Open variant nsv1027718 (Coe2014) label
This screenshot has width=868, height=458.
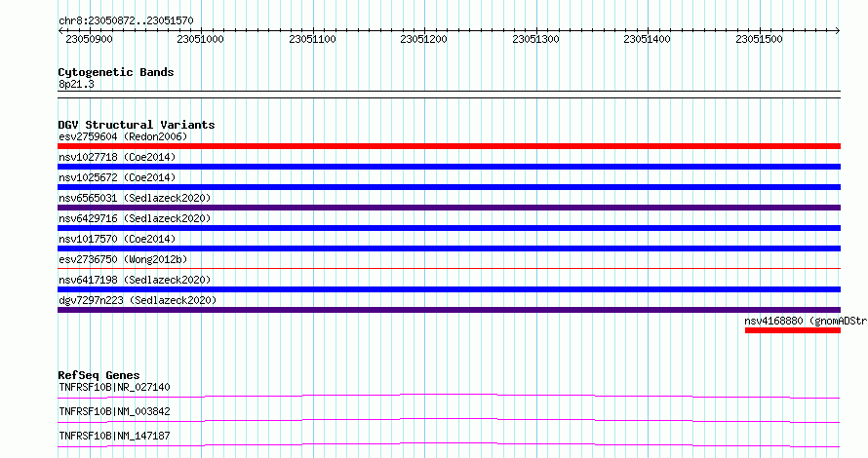tap(117, 157)
